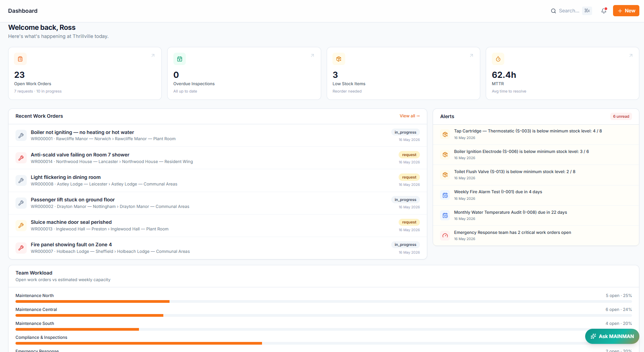Open Passenger lift stuck on ground floor
Viewport: 644px width, 352px height.
click(218, 203)
